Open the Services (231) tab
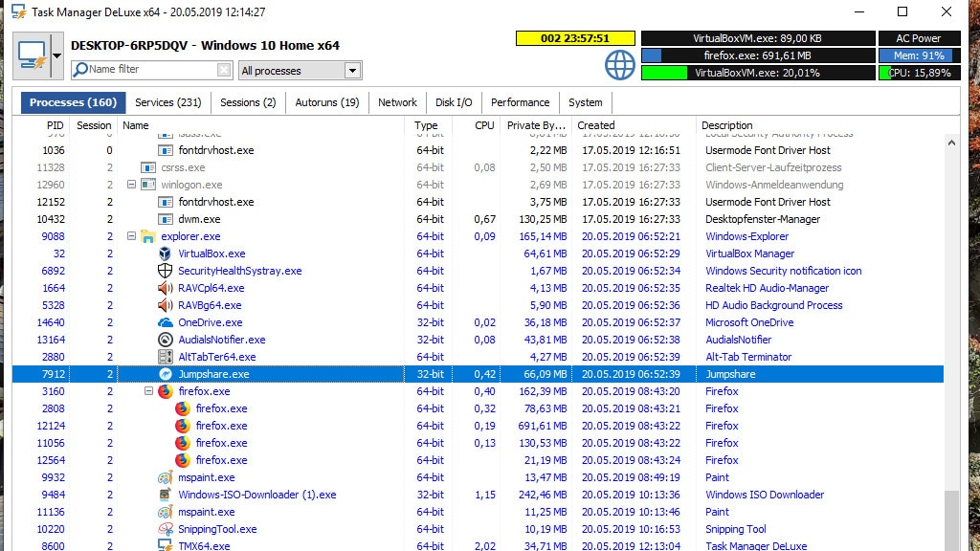The height and width of the screenshot is (551, 980). click(168, 101)
